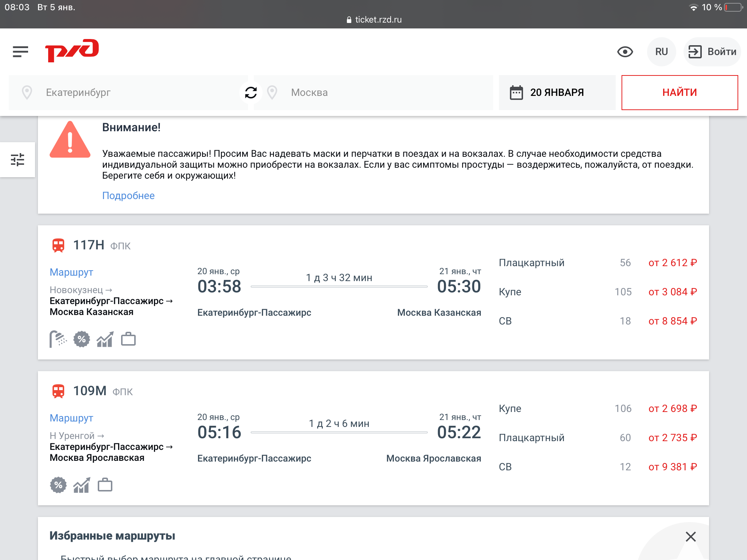
Task: Click the location pin in departure field
Action: 27,93
